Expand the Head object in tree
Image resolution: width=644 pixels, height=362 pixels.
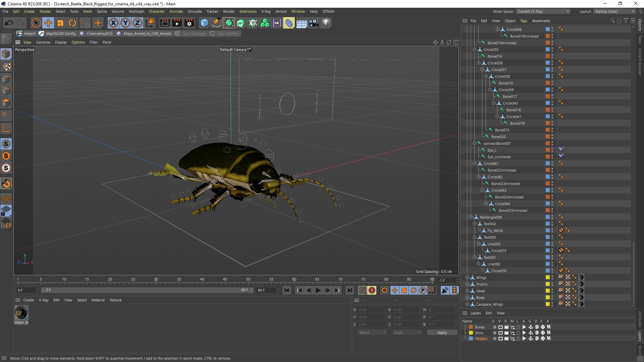[x=467, y=291]
